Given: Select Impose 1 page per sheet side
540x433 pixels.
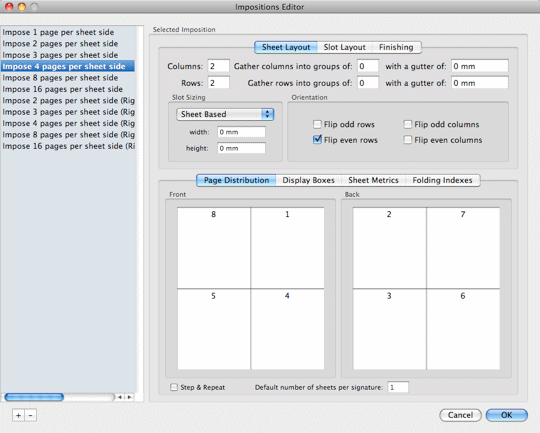Looking at the screenshot, I should pyautogui.click(x=68, y=32).
